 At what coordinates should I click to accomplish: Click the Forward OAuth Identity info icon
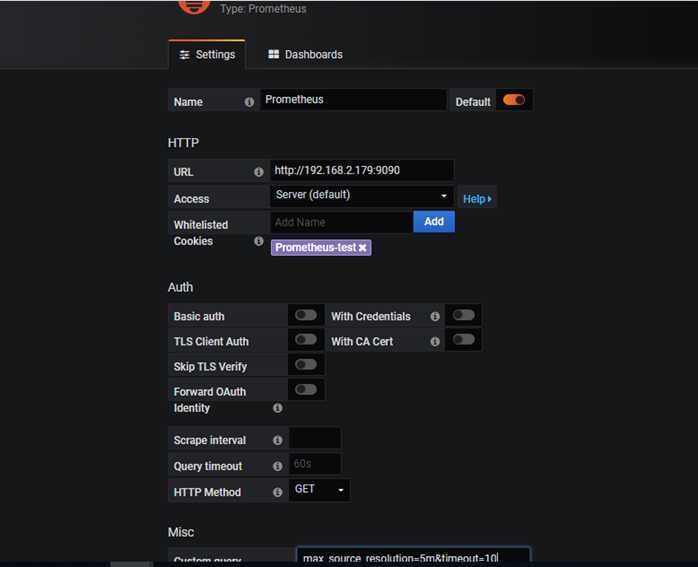278,408
